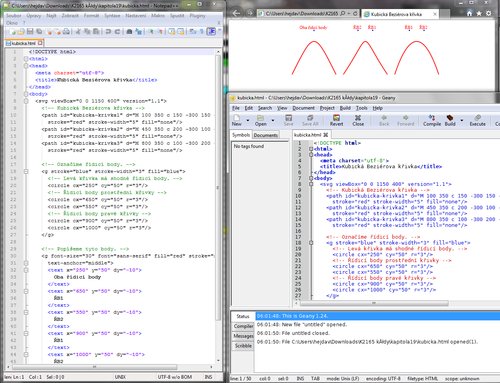Click the browser back arrow button
Screen dimensions: 500x383
236,13
